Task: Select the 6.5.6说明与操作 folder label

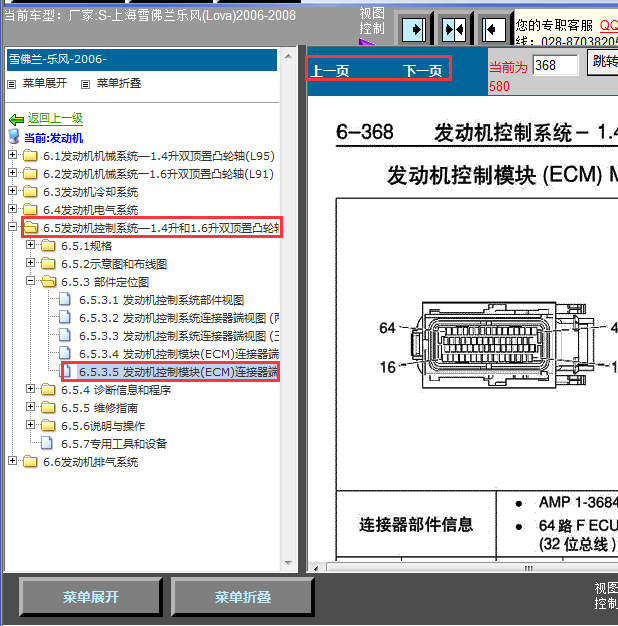Action: coord(103,426)
